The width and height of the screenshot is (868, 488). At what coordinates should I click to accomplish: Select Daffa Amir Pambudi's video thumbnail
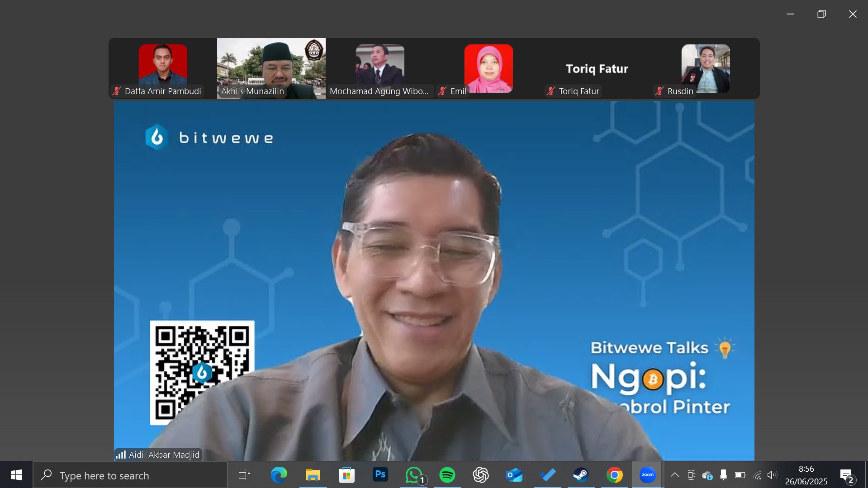[x=163, y=68]
